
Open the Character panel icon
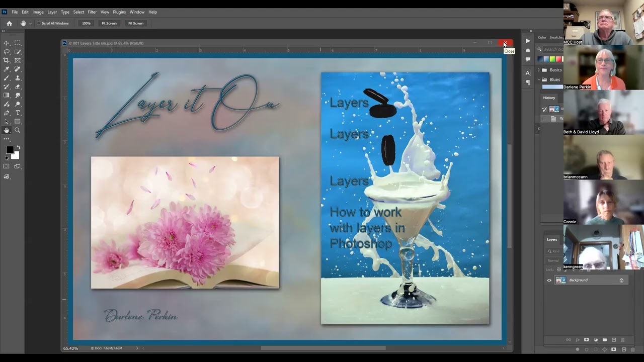pos(528,73)
